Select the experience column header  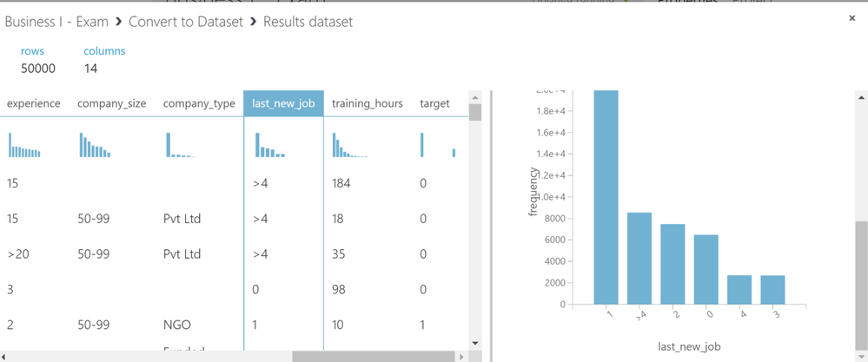(x=34, y=103)
